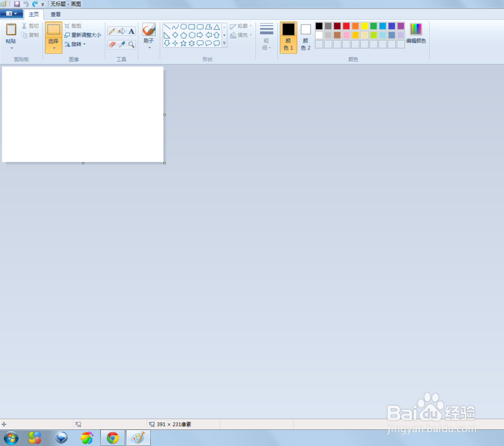The image size is (504, 446).
Task: Pick the Six-point star shape
Action: pos(192,43)
